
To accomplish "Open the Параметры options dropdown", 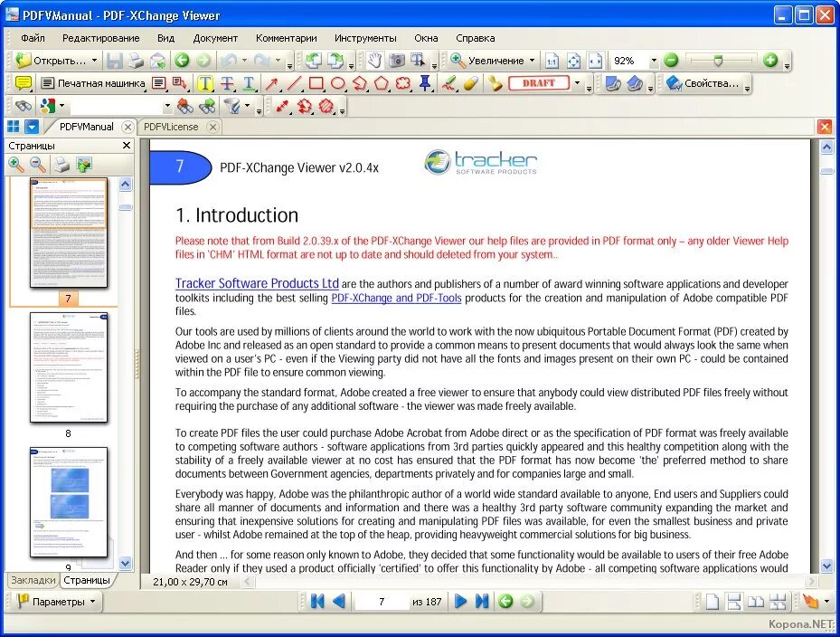I will pos(92,602).
